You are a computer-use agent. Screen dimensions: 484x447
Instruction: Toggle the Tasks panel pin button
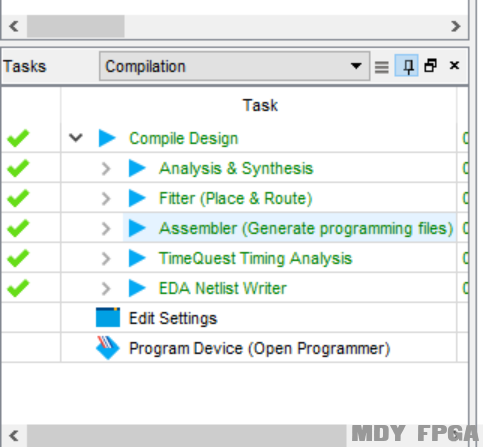point(407,66)
